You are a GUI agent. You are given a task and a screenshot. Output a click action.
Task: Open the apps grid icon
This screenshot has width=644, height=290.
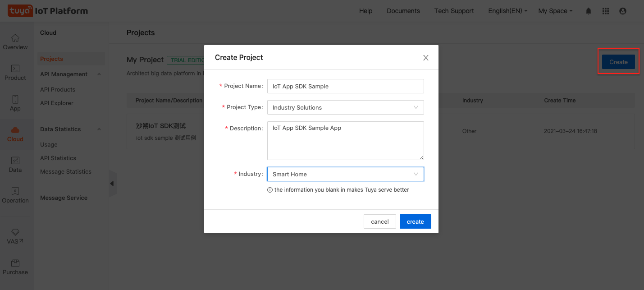[606, 11]
